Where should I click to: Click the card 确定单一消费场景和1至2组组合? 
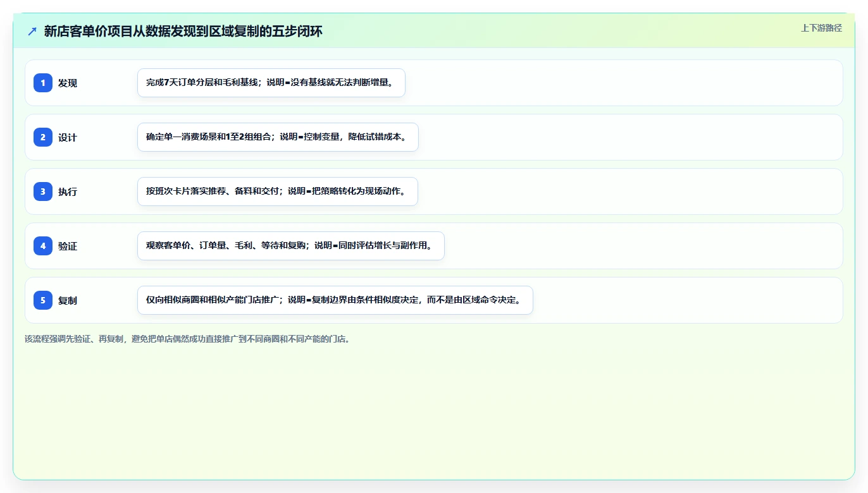[x=278, y=137]
